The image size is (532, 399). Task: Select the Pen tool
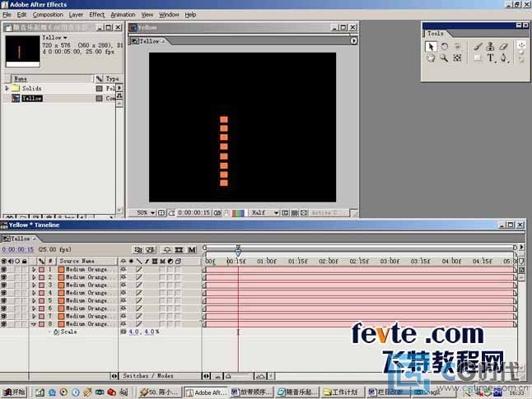(x=503, y=58)
